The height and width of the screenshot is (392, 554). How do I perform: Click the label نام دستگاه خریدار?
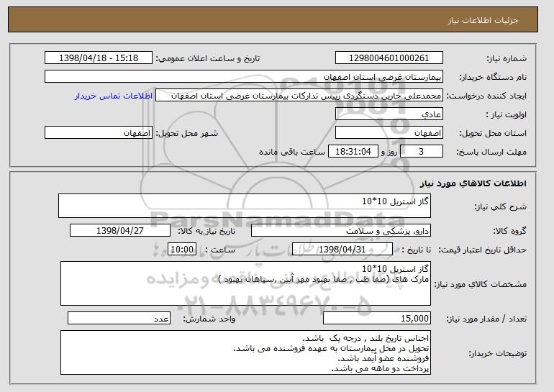click(x=493, y=77)
